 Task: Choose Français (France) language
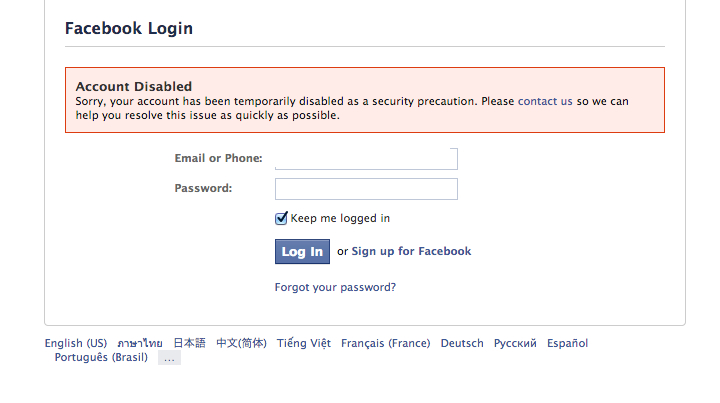click(385, 343)
